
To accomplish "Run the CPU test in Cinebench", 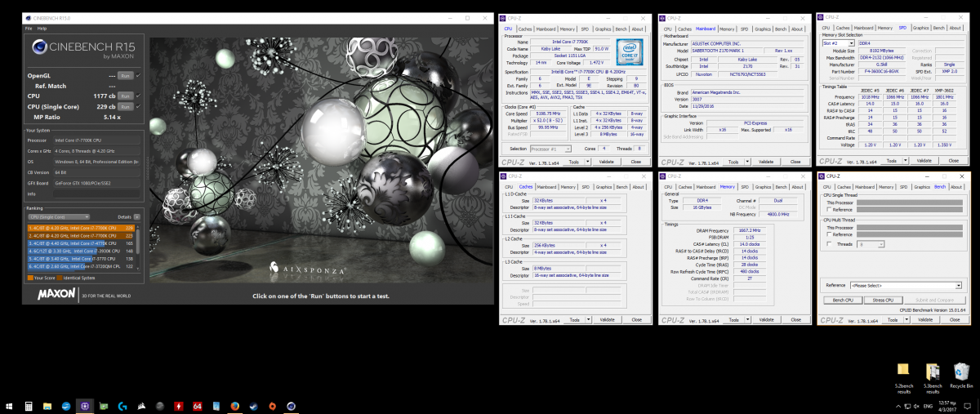I will pos(125,96).
